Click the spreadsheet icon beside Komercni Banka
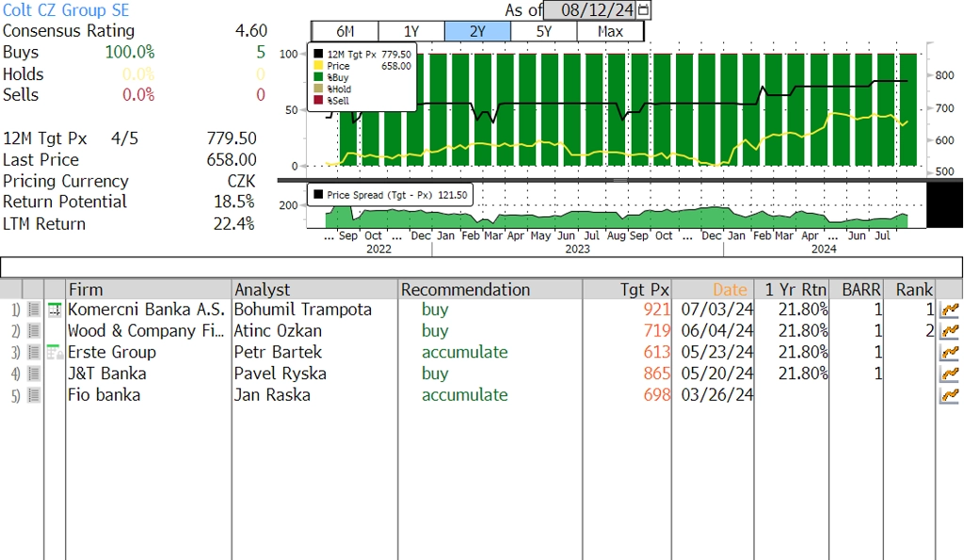964x560 pixels. [x=55, y=310]
